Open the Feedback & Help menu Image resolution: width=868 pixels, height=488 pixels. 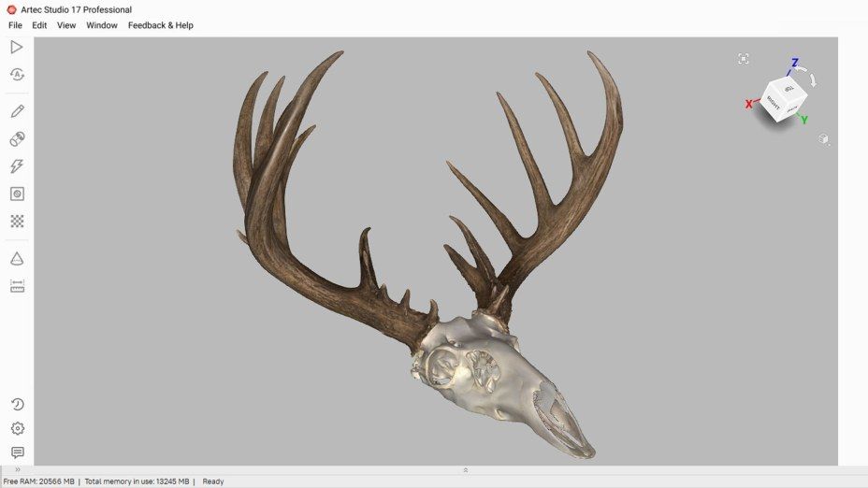pyautogui.click(x=161, y=25)
